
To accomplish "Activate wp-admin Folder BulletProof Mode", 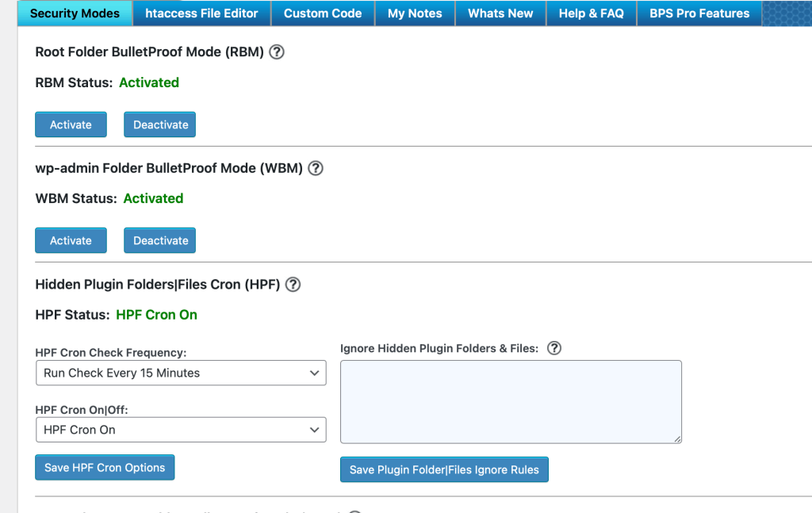I will click(71, 239).
